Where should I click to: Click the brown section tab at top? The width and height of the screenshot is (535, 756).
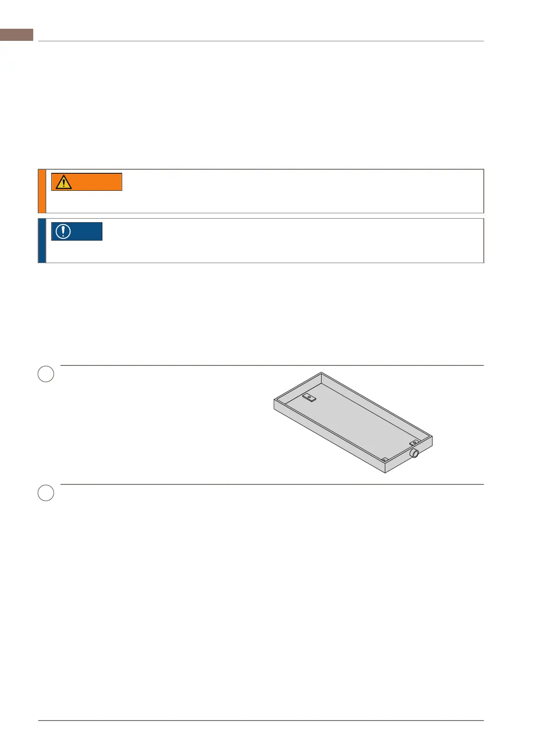pos(17,35)
